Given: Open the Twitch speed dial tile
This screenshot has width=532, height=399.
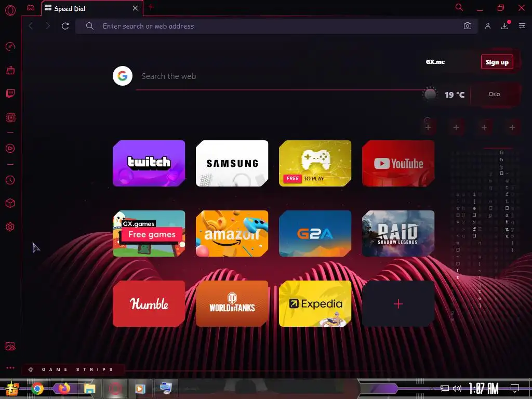Looking at the screenshot, I should pyautogui.click(x=149, y=163).
